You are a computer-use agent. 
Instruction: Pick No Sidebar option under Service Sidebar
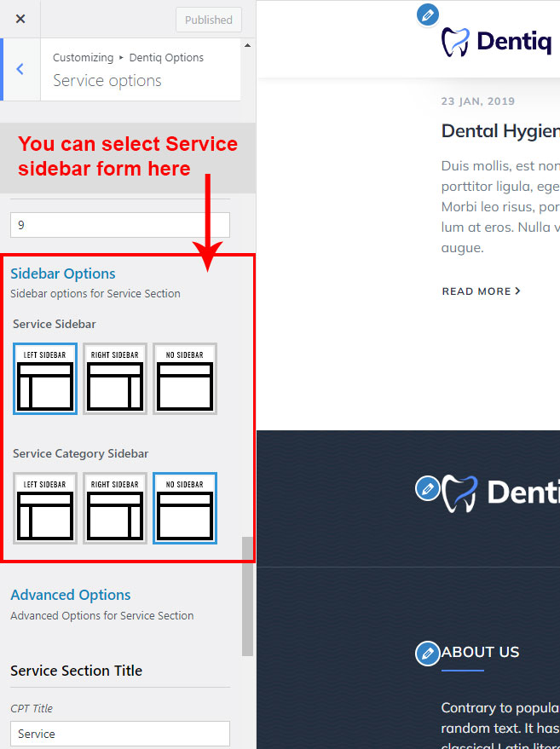185,378
